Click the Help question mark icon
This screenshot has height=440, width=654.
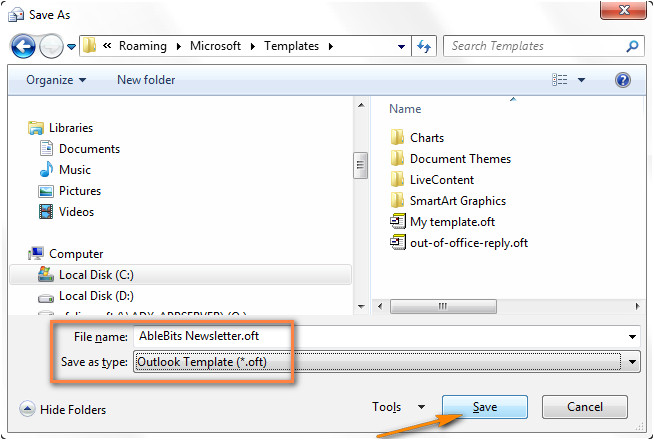click(x=623, y=80)
